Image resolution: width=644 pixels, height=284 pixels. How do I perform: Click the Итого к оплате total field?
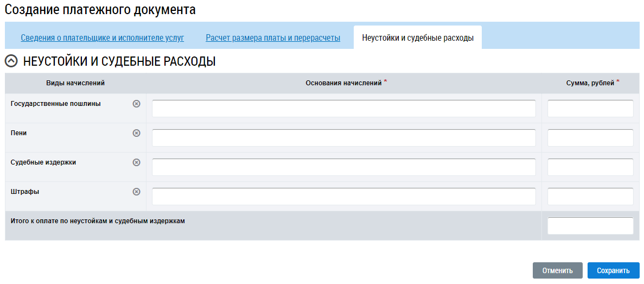[590, 225]
